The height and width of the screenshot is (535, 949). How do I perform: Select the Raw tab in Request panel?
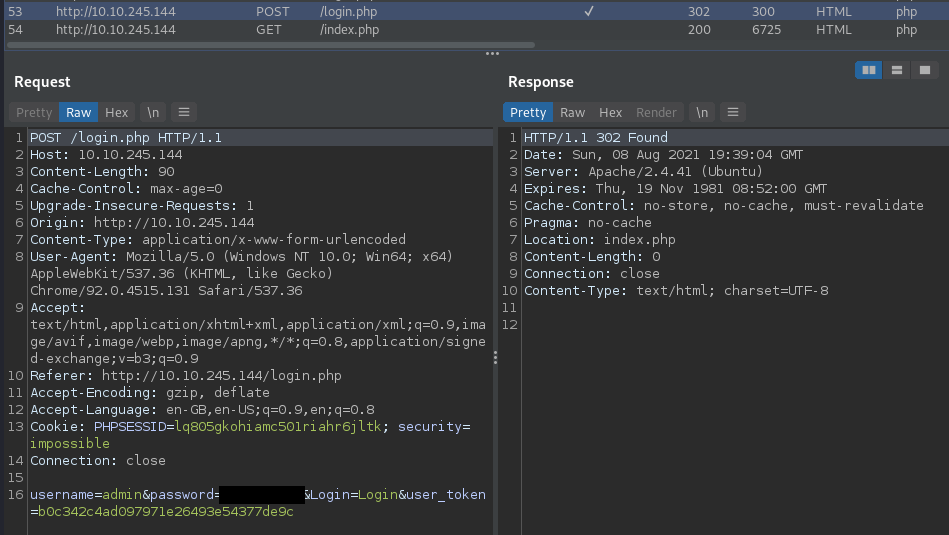(79, 113)
